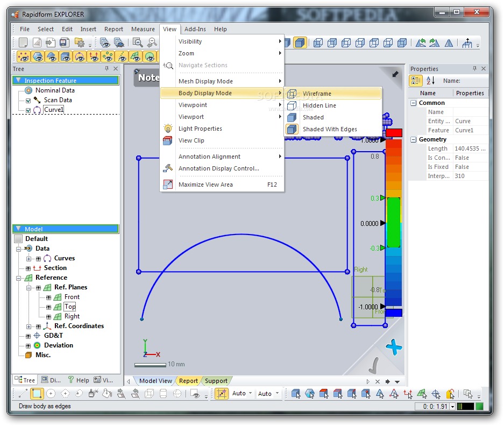
Task: Open the second Auto dropdown
Action: (x=268, y=393)
